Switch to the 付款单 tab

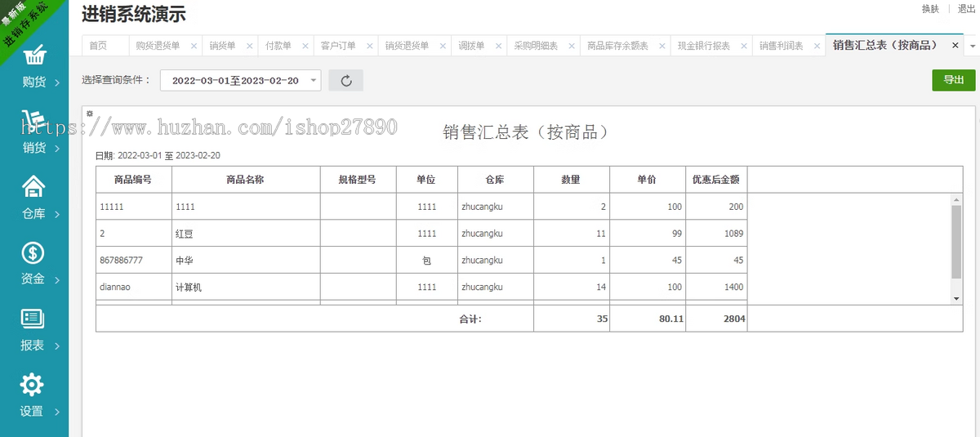coord(278,46)
